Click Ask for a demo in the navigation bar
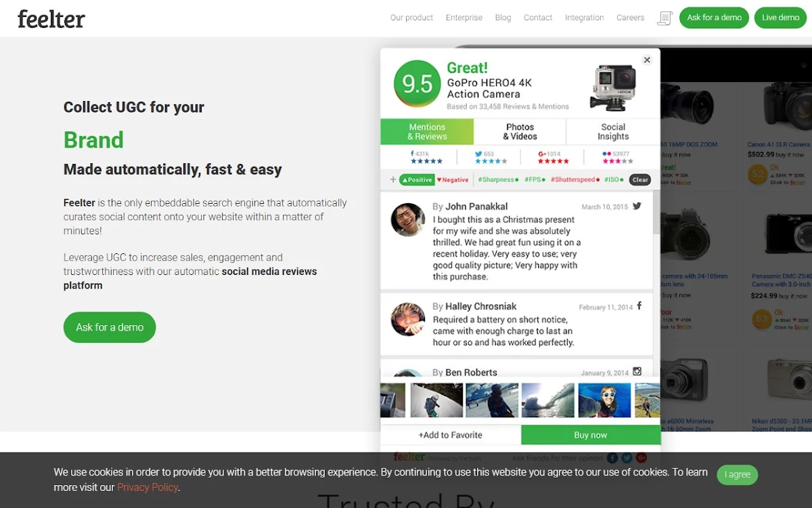Viewport: 812px width, 508px height. (x=715, y=18)
